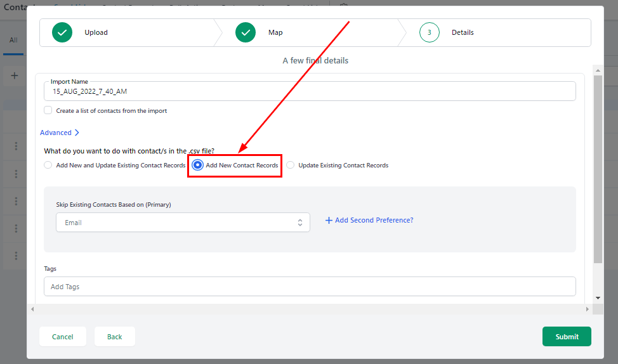Click the 'What do you want to do' question text
This screenshot has width=618, height=364.
coord(129,151)
